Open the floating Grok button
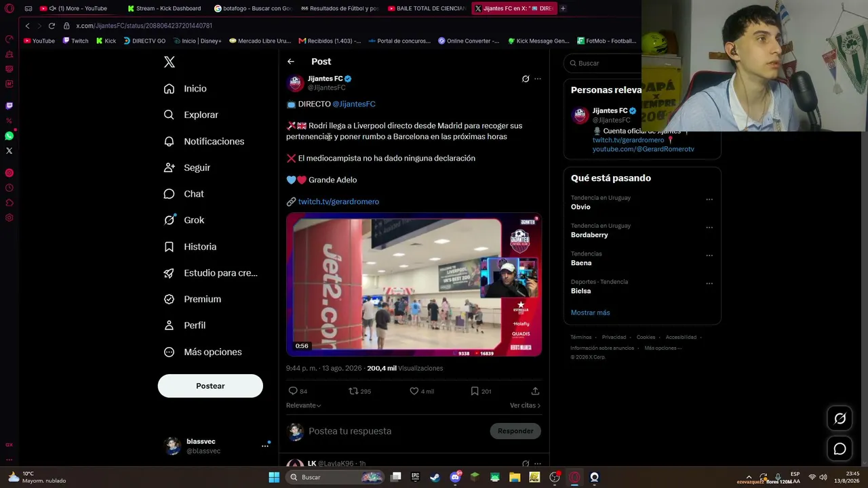This screenshot has width=868, height=488. [x=840, y=419]
